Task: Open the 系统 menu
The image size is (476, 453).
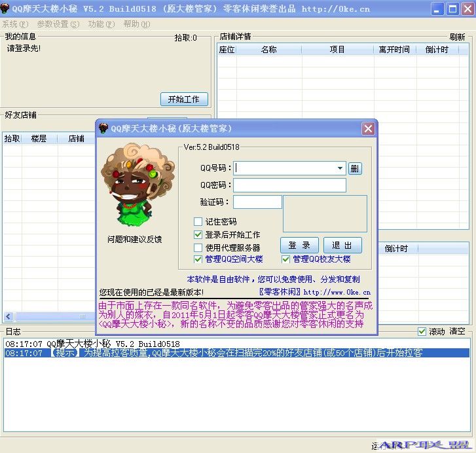Action: pyautogui.click(x=15, y=24)
